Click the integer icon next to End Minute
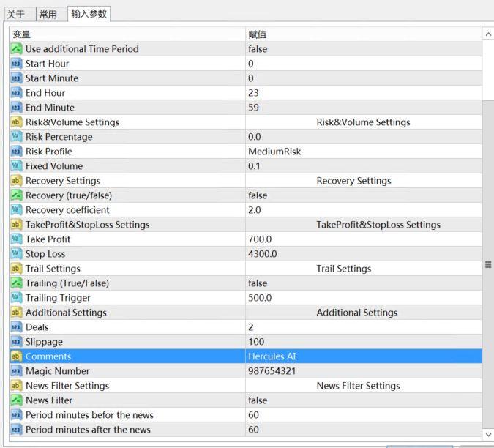This screenshot has width=494, height=448. point(16,108)
